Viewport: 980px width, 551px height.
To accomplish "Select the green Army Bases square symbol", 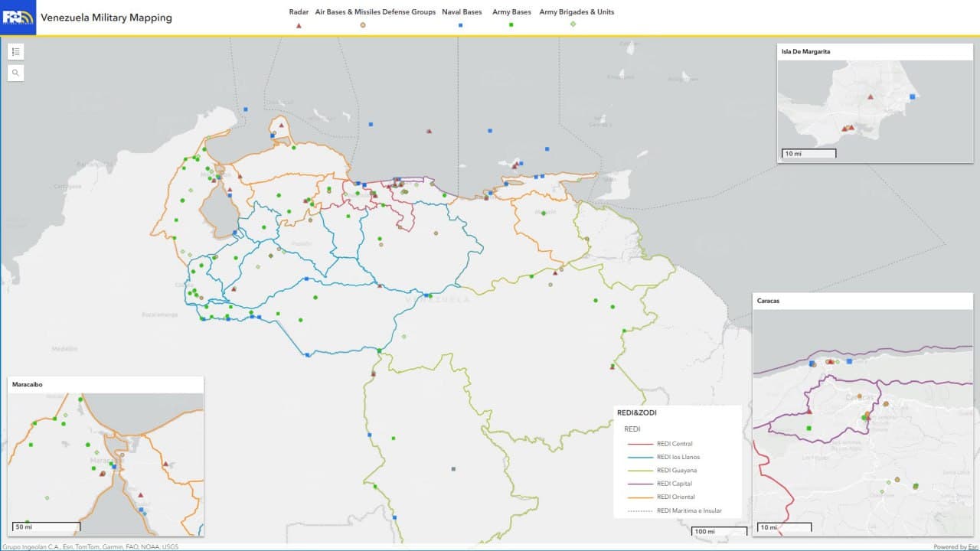I will point(510,24).
